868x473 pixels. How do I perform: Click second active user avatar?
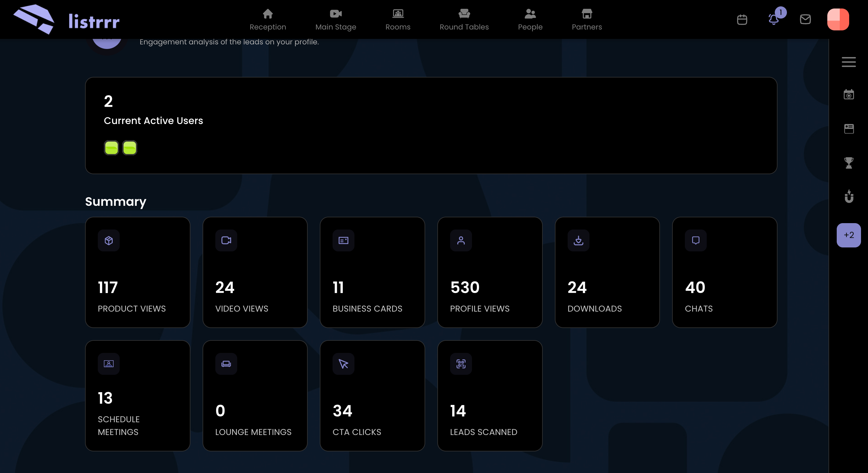coord(129,148)
